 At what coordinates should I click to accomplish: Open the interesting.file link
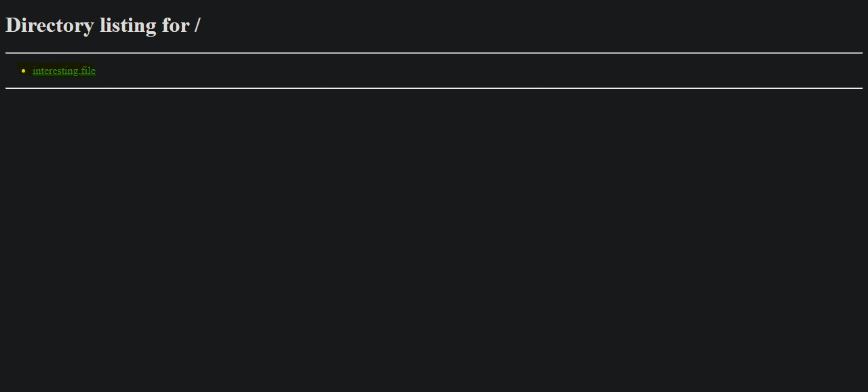pyautogui.click(x=64, y=71)
